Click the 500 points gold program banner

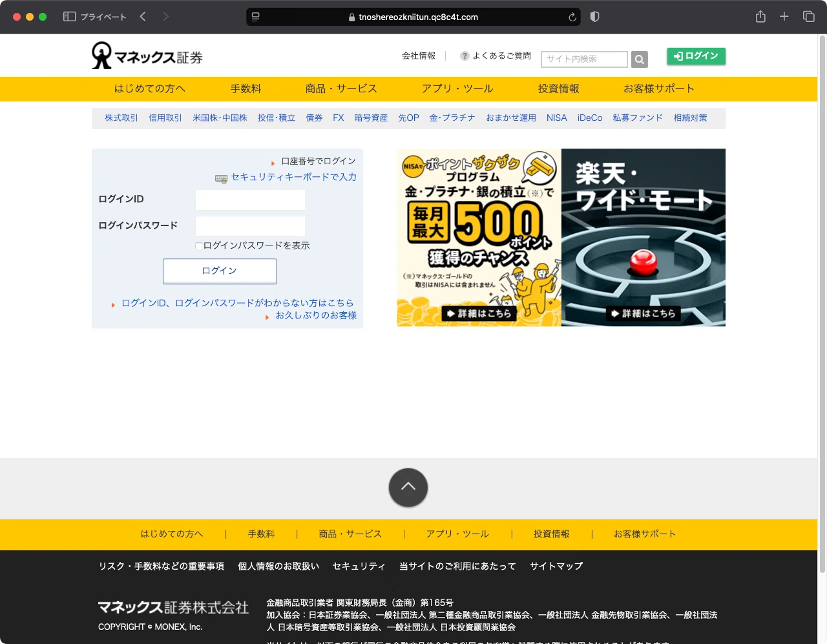(479, 238)
